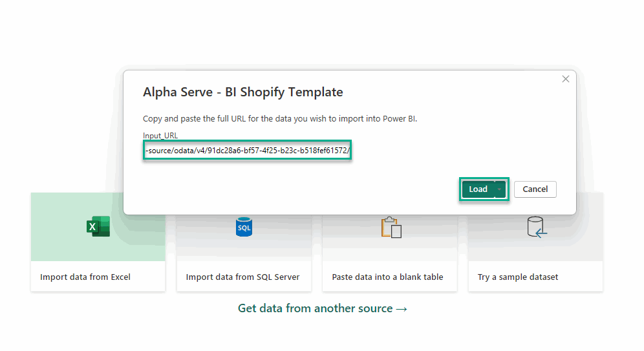
Task: Click the blue SQL Server database icon
Action: (244, 227)
